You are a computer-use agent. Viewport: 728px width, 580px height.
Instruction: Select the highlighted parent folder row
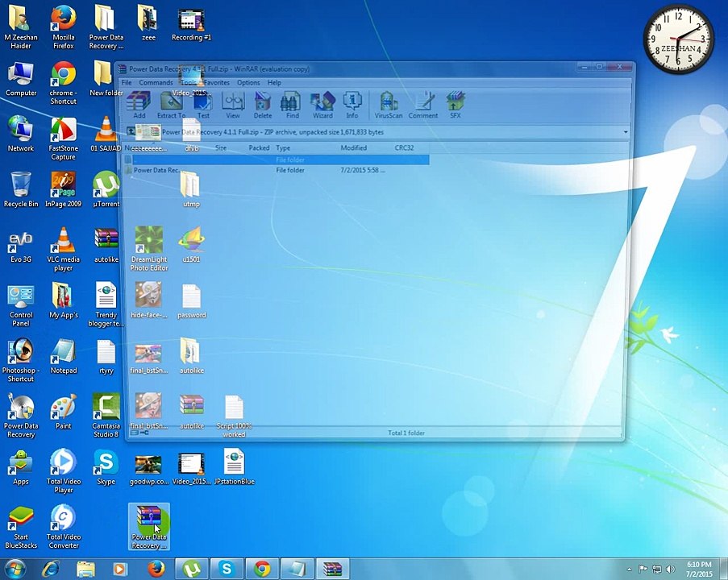click(277, 160)
